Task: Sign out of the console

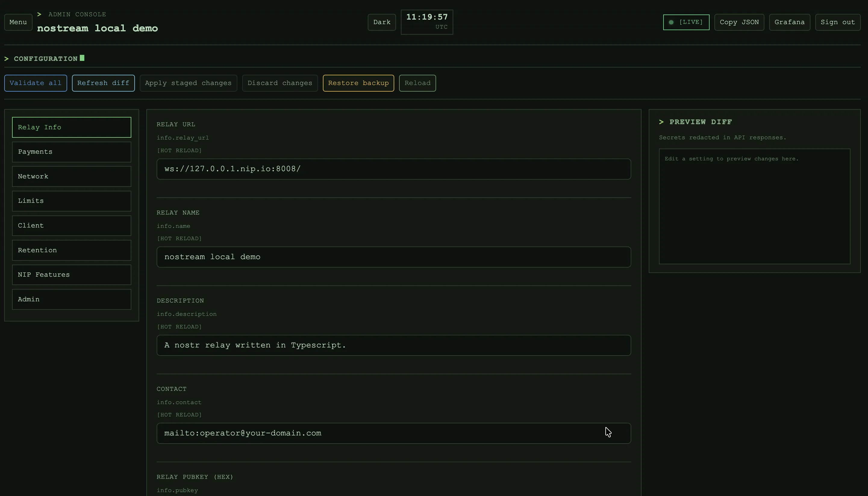Action: pyautogui.click(x=838, y=22)
